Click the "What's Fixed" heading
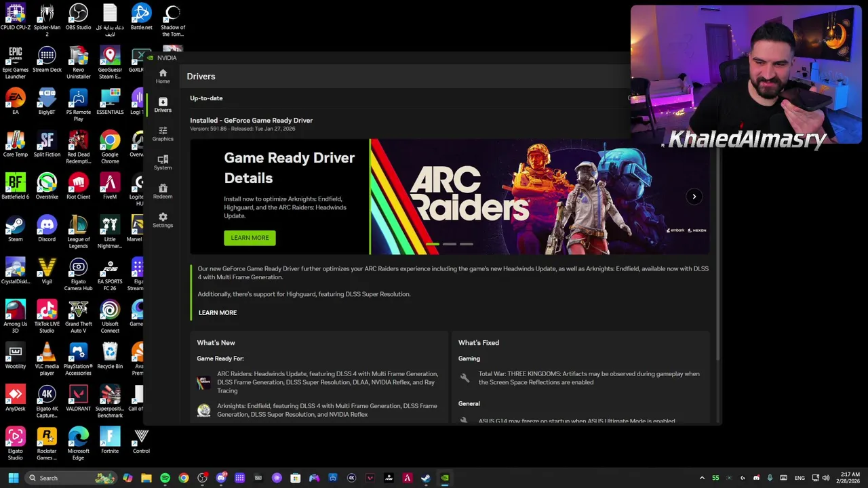Viewport: 868px width, 488px height. [x=479, y=343]
